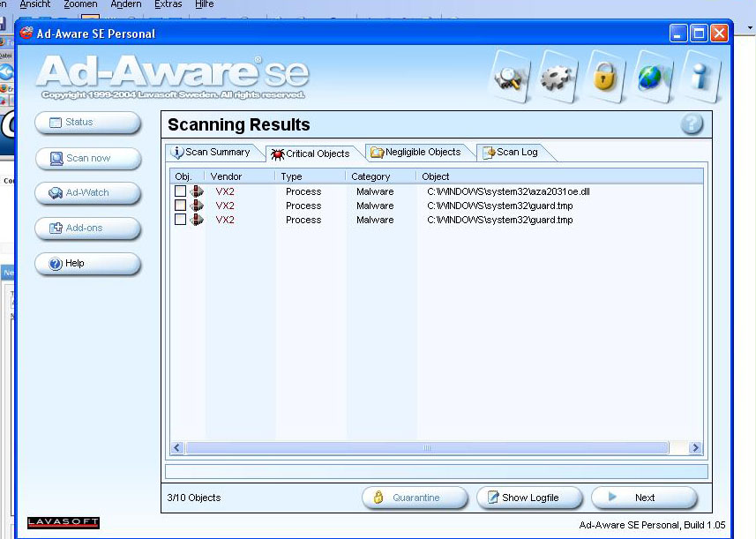756x539 pixels.
Task: Open the scan tool magnifier icon
Action: pyautogui.click(x=510, y=77)
